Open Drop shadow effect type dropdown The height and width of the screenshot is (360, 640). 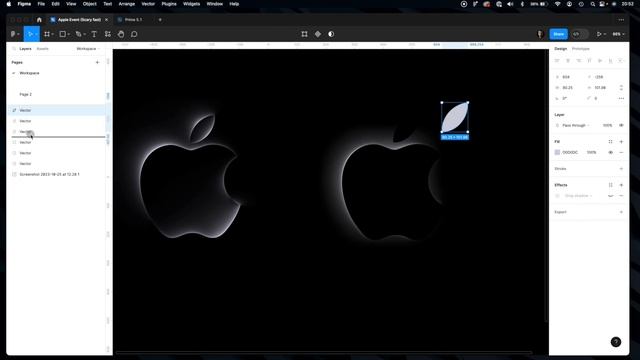point(578,196)
